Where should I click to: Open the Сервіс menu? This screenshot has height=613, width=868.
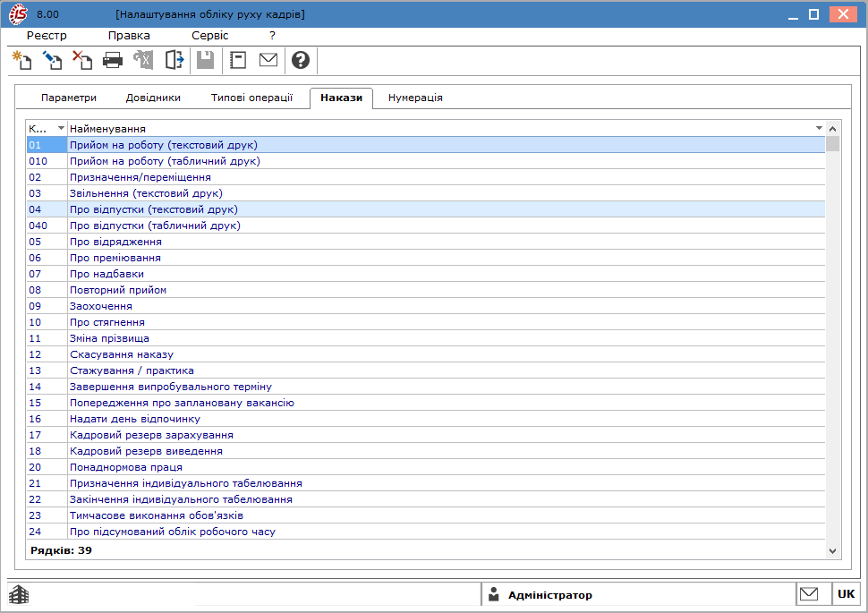[x=209, y=36]
